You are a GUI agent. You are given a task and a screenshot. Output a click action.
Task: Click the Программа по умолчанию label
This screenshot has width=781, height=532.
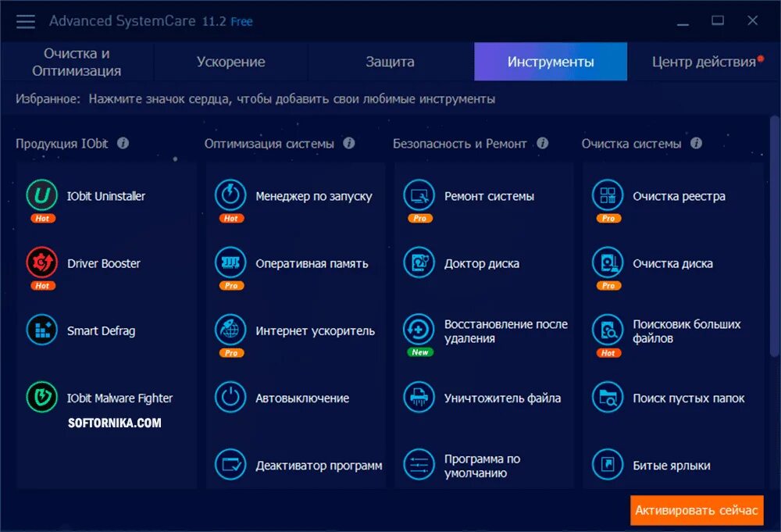point(482,466)
